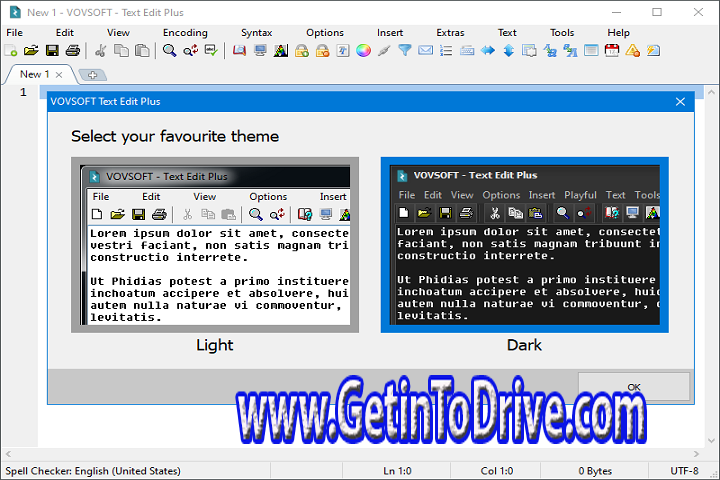The image size is (720, 480).
Task: Click the lightning bolt page icon
Action: [653, 51]
